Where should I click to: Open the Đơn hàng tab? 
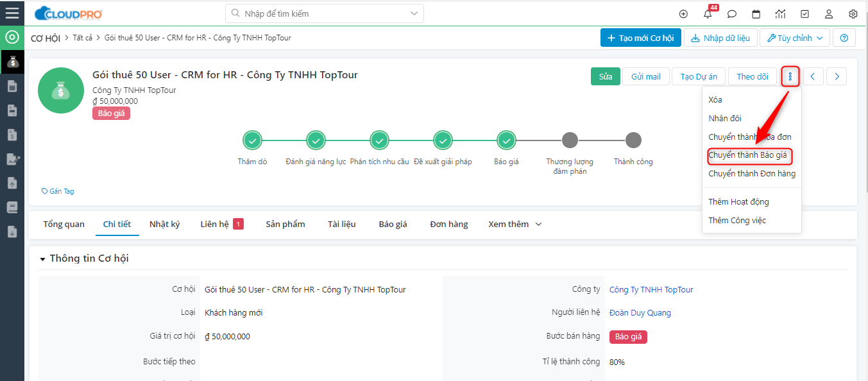click(x=449, y=224)
